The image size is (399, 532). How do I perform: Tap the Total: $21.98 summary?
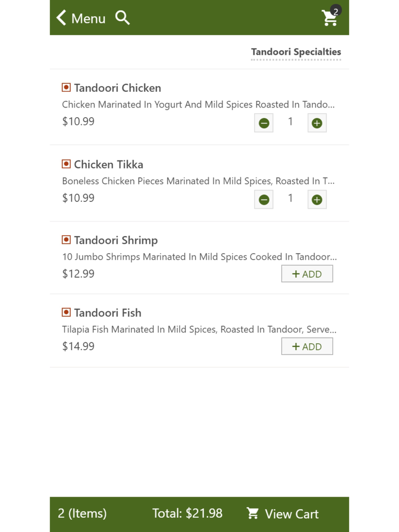pos(188,513)
